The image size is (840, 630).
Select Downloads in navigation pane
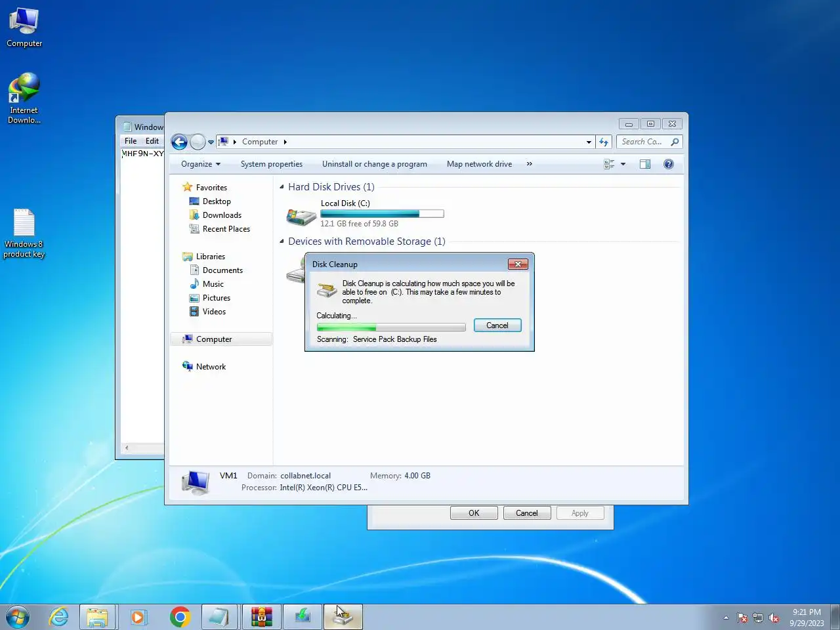(x=222, y=215)
